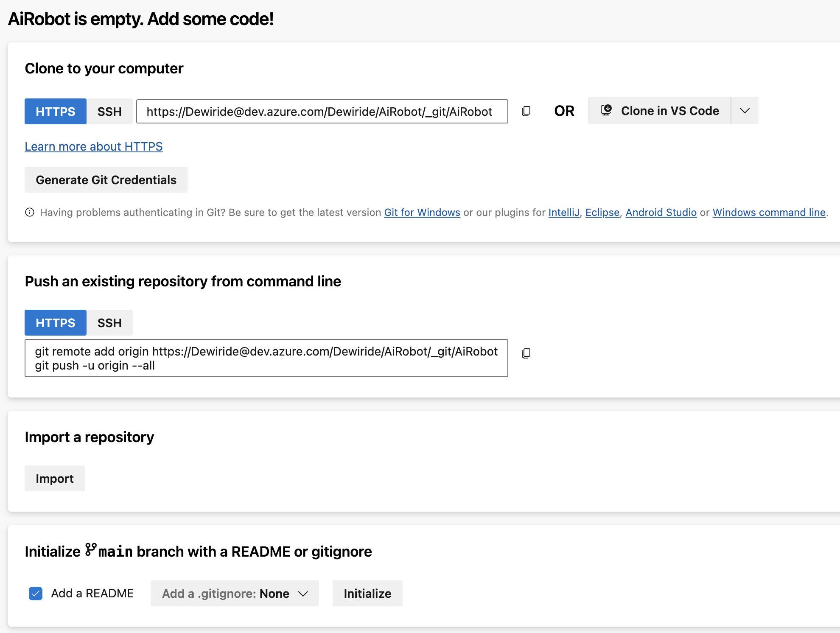Copy the HTTPS clone URL
Screen dimensions: 840x633
[526, 111]
